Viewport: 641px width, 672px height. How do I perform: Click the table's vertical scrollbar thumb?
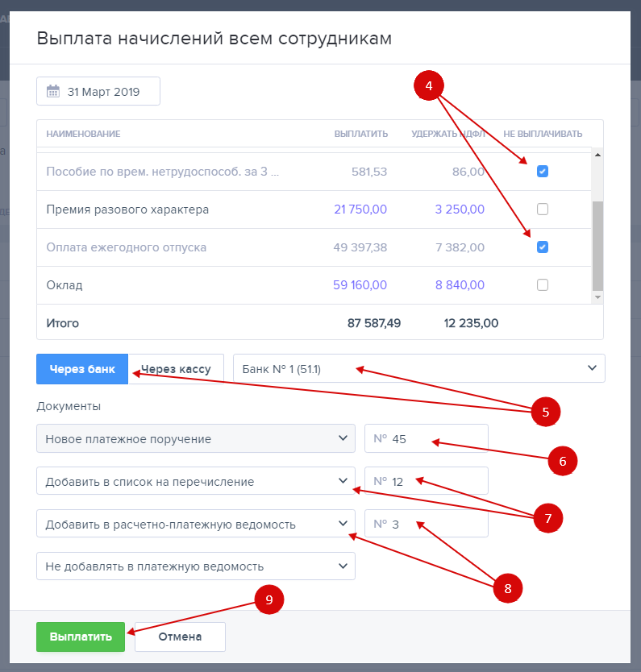597,246
